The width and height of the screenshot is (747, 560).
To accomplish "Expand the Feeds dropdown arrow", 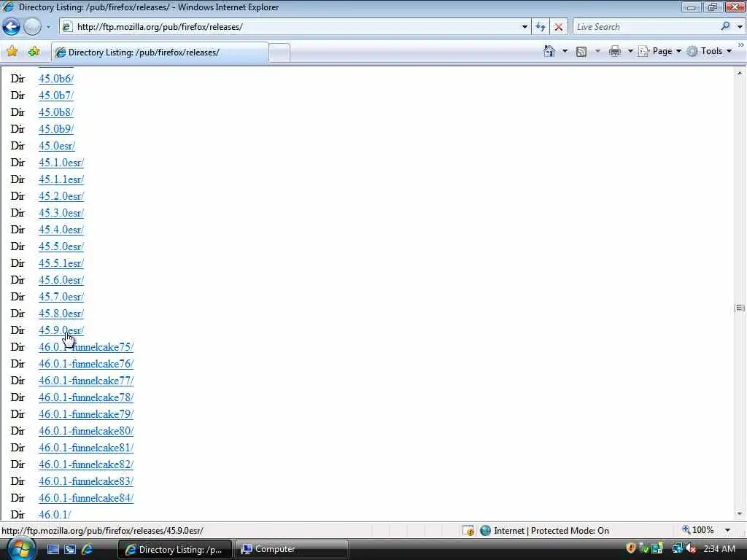I will pos(597,51).
